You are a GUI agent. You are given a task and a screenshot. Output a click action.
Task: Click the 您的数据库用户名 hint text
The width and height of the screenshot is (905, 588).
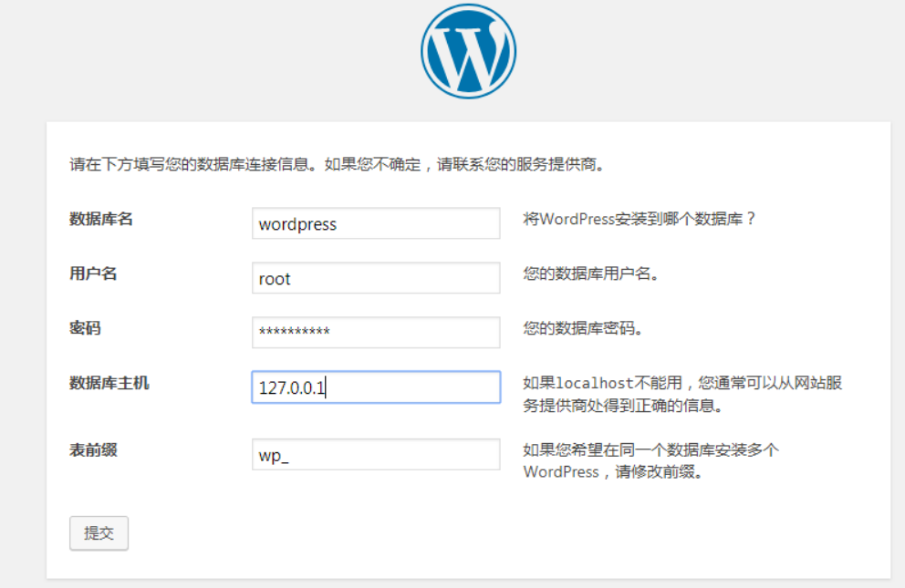pyautogui.click(x=591, y=274)
